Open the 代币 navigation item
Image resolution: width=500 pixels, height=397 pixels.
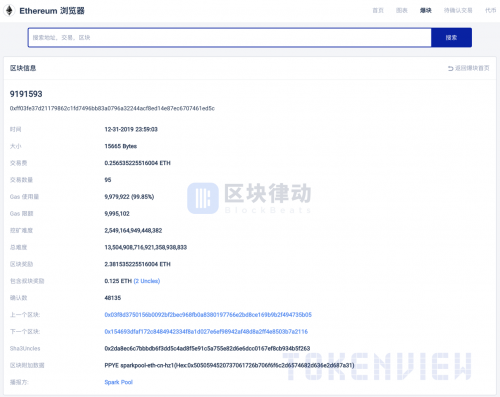tap(490, 10)
